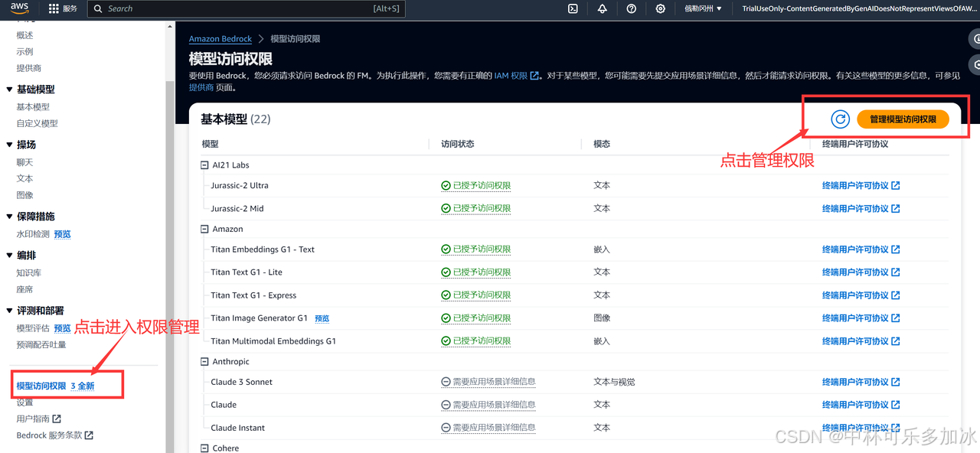
Task: Click 管理模型访问权限 button
Action: [903, 119]
